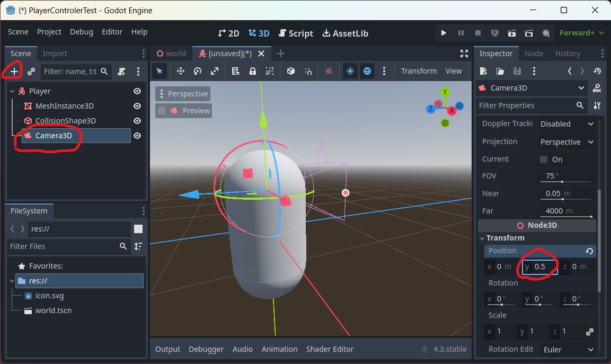The image size is (611, 364).
Task: Open the Debugger panel at the bottom
Action: click(206, 349)
